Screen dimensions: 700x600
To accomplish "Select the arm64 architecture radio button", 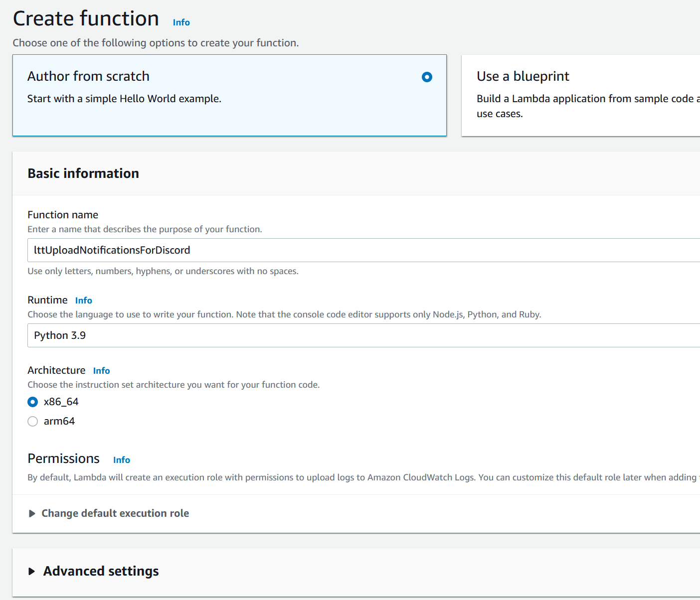I will [32, 421].
